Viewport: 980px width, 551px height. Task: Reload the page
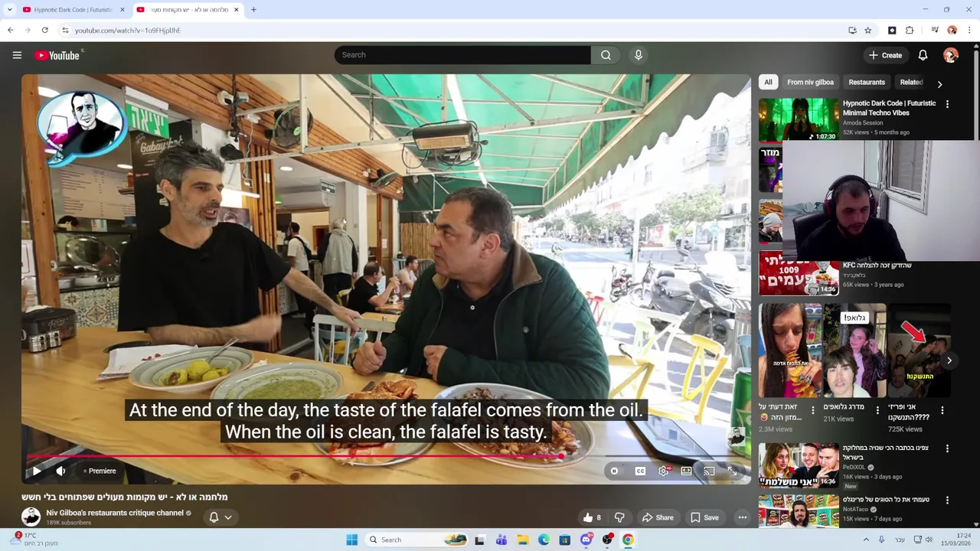[x=45, y=31]
